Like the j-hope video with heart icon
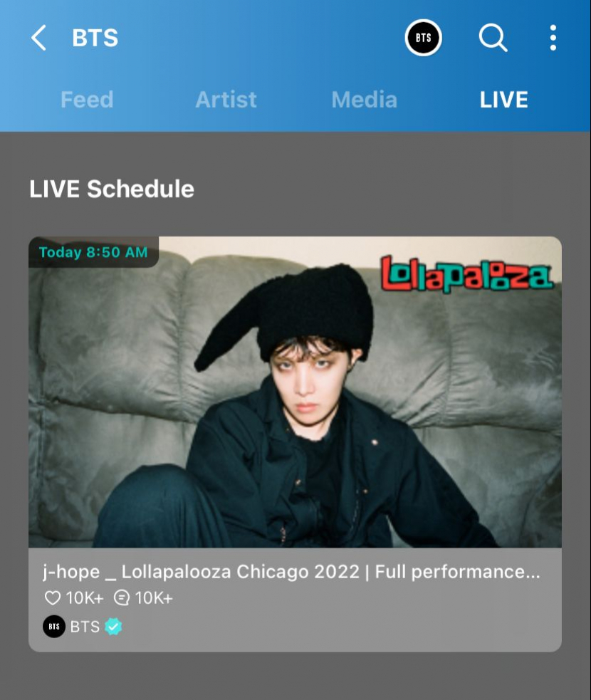 point(53,597)
